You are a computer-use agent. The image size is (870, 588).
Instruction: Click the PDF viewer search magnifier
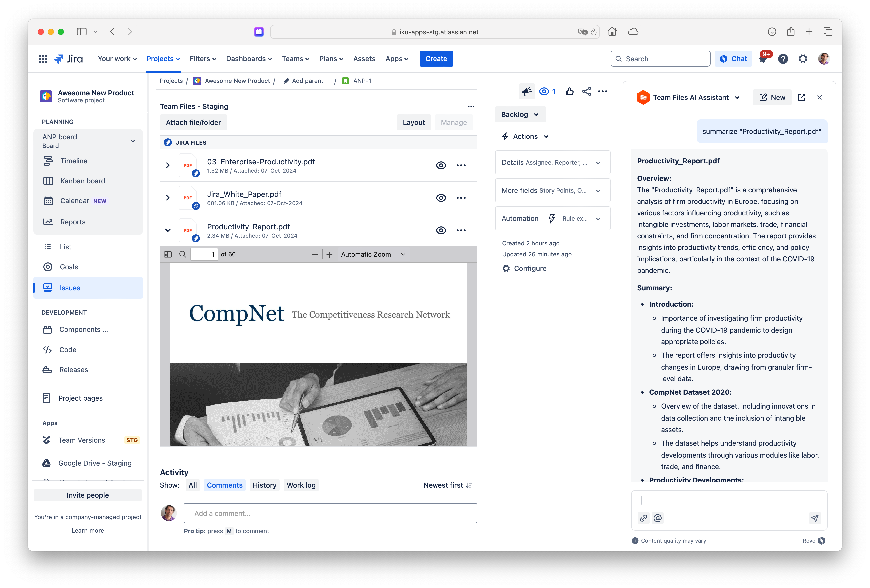[183, 254]
